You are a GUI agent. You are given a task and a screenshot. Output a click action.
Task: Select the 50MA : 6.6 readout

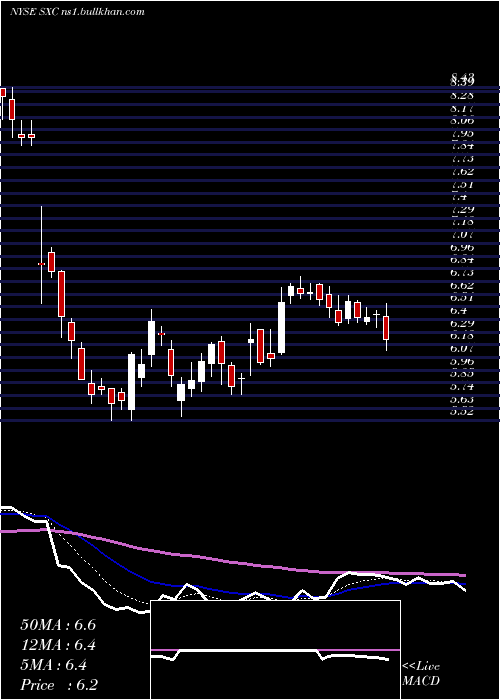click(x=58, y=625)
